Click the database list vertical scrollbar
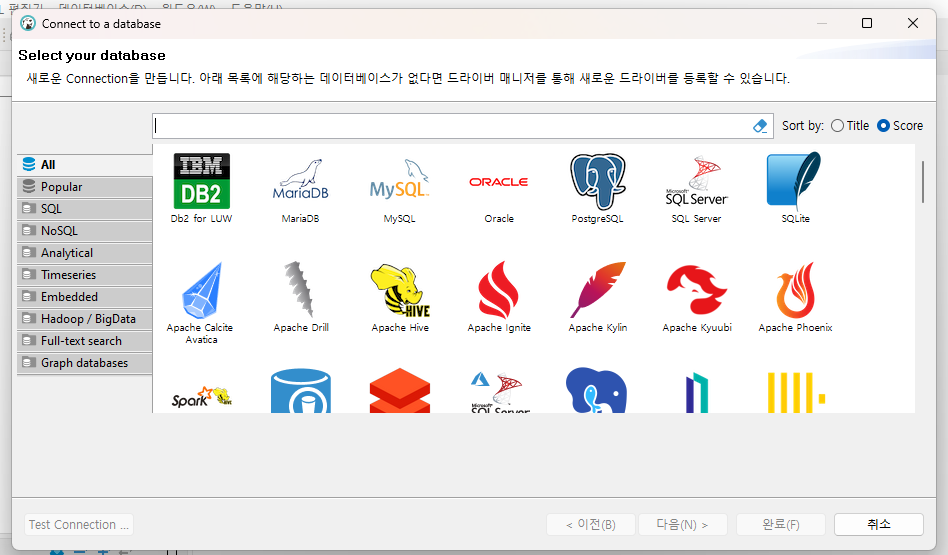 [923, 181]
